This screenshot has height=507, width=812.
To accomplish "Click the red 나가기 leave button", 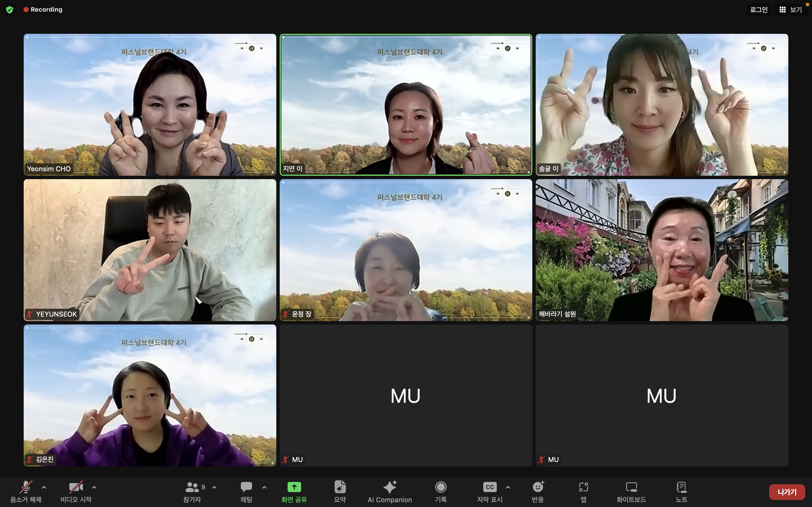I will tap(787, 492).
